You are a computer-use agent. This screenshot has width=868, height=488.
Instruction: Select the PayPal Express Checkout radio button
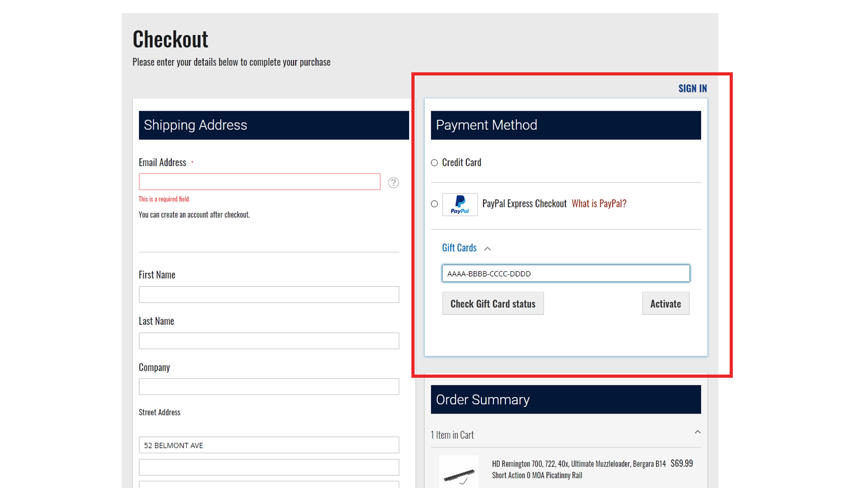pos(434,204)
